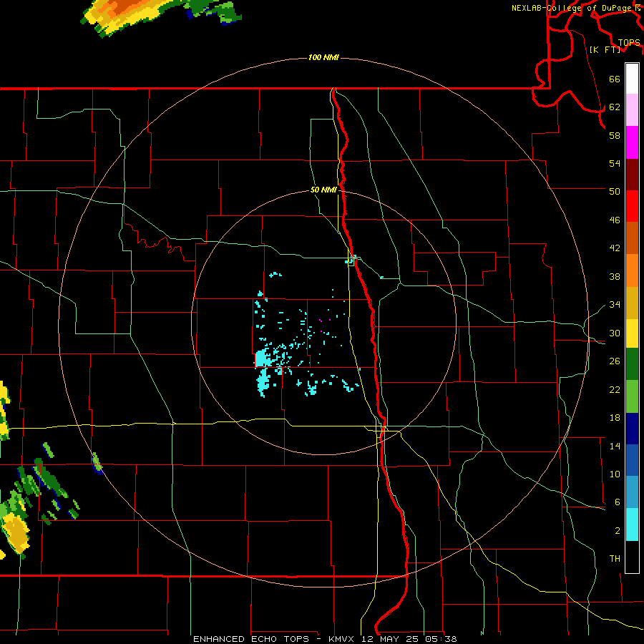Click the legend value 30

615,333
